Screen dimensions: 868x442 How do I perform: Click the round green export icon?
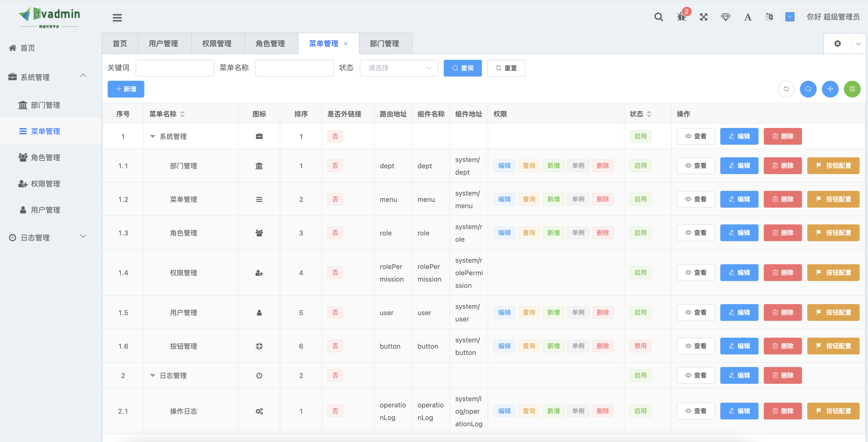[x=852, y=89]
